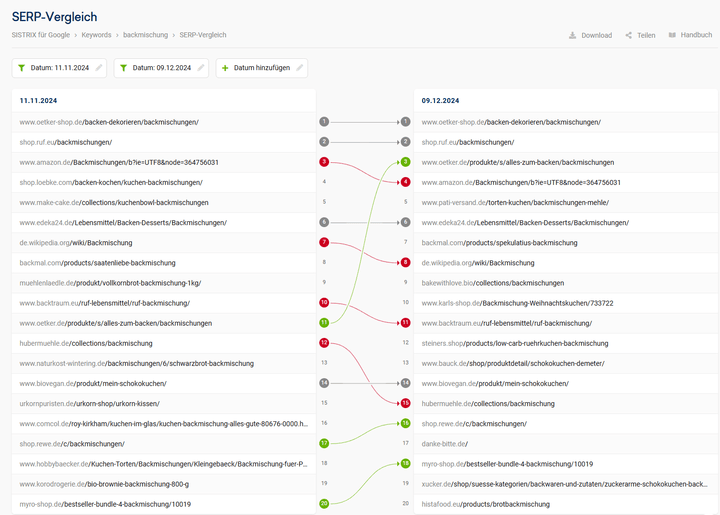Screen dimensions: 720x515
Task: Open www.oetker-shop.de link in 11.11.2024 column
Action: (x=109, y=122)
